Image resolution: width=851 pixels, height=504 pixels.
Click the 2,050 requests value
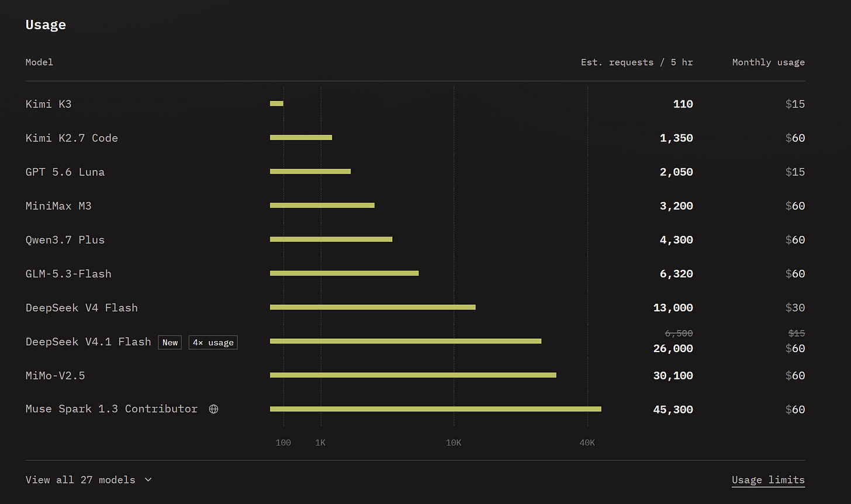click(676, 172)
